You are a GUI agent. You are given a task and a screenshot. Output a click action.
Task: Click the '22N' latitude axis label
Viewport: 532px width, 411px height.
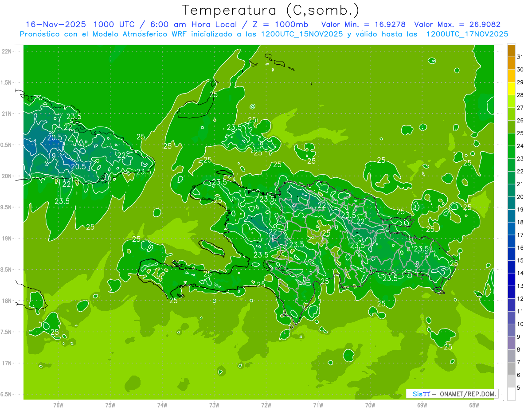click(x=7, y=51)
